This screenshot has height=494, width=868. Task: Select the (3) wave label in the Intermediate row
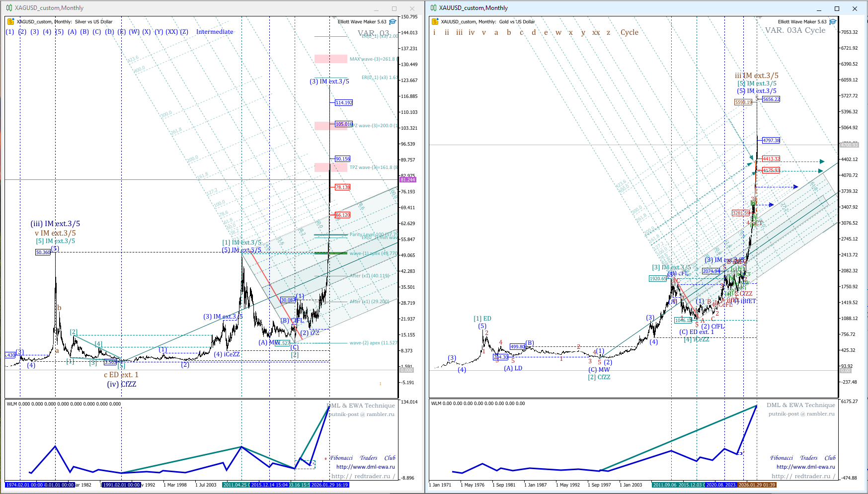34,32
